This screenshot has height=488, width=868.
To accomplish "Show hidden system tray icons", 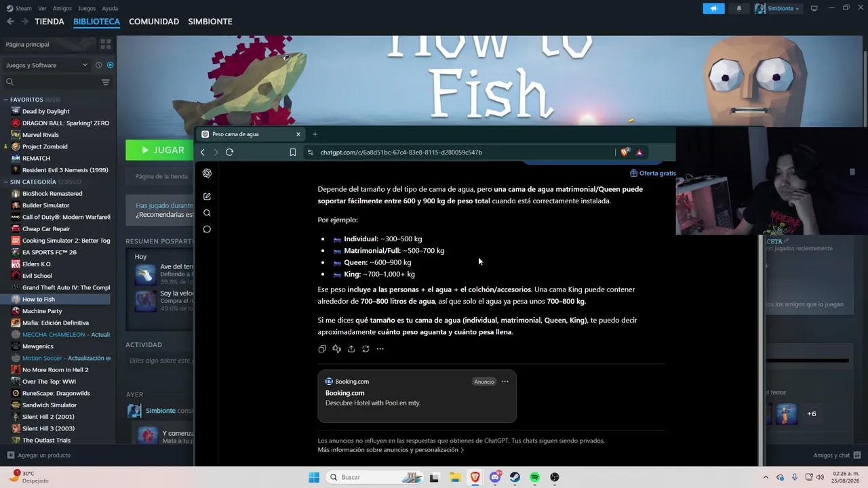I will 766,477.
